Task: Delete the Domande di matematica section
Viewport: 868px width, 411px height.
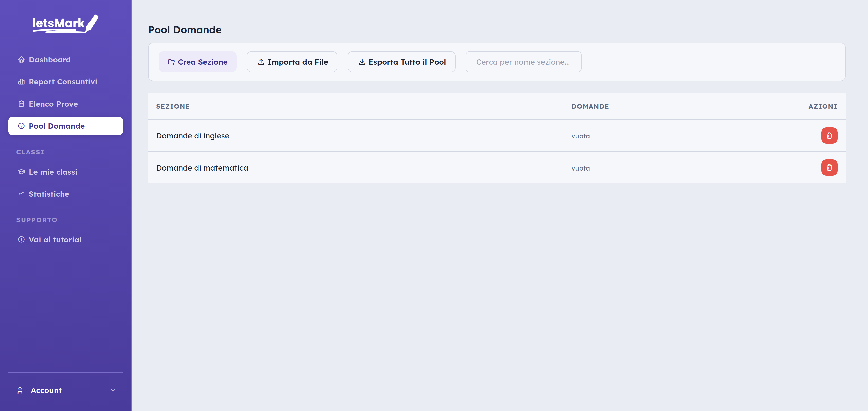Action: point(829,168)
